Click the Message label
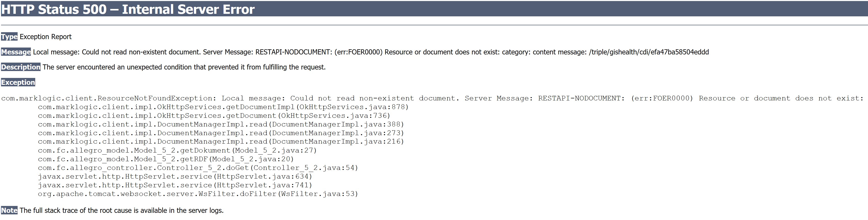The height and width of the screenshot is (220, 868). point(16,52)
